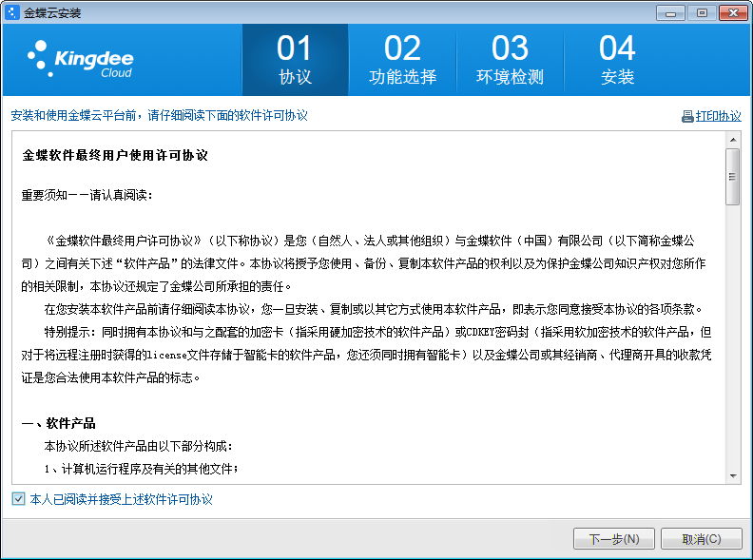Click the checkbox label text about accepting agreement
This screenshot has height=560, width=753.
121,499
